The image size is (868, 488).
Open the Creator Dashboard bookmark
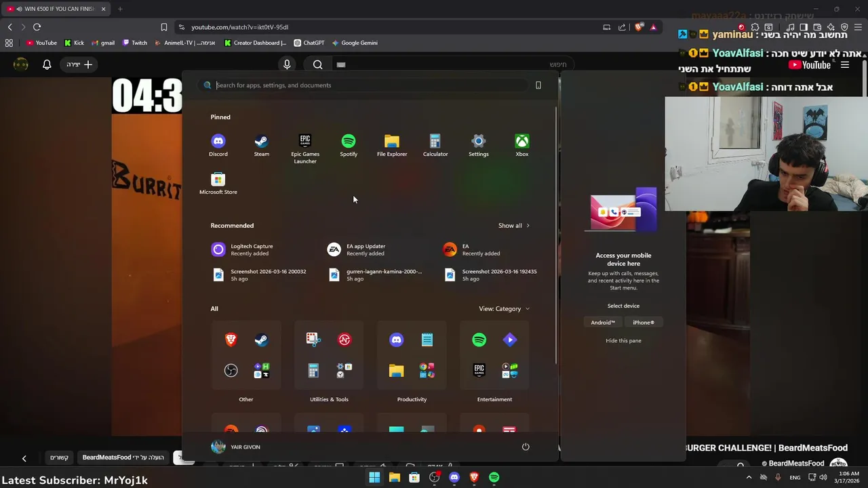255,43
